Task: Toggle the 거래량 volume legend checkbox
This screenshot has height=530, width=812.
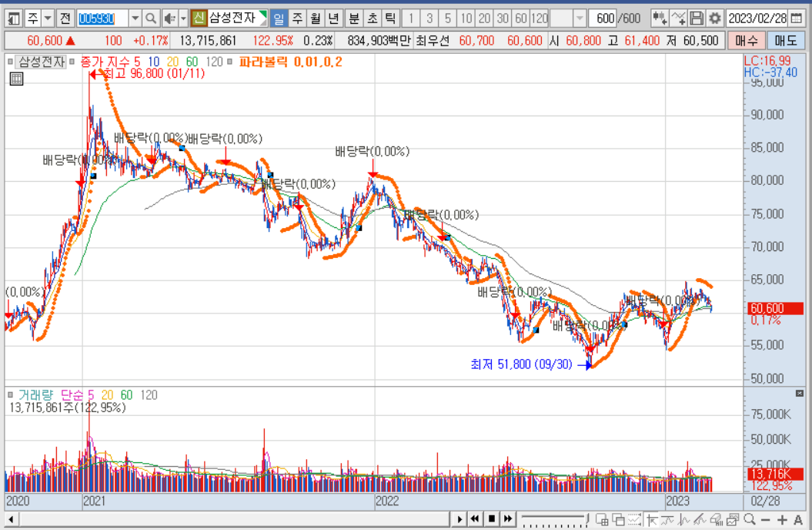Action: pyautogui.click(x=10, y=395)
